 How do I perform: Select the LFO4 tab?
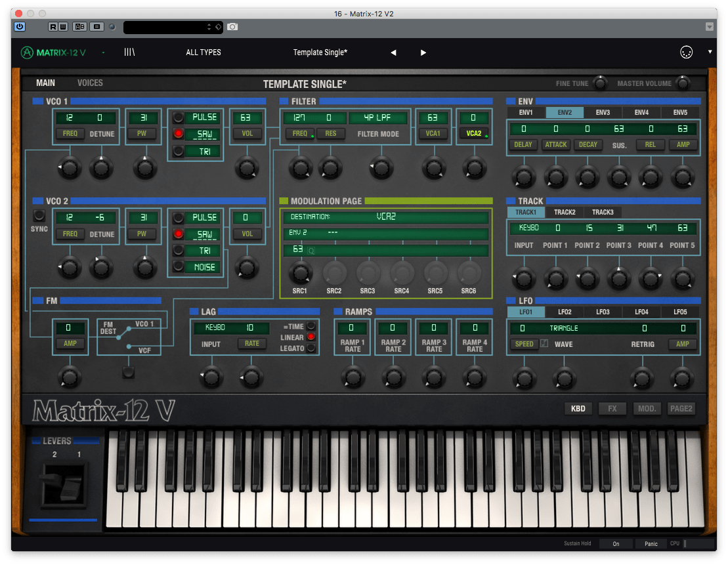point(641,312)
